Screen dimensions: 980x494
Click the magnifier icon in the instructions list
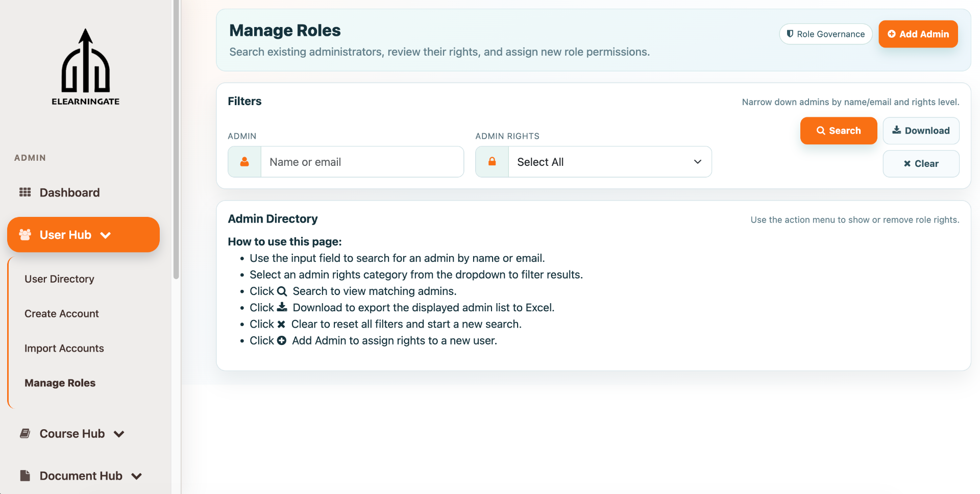point(282,291)
